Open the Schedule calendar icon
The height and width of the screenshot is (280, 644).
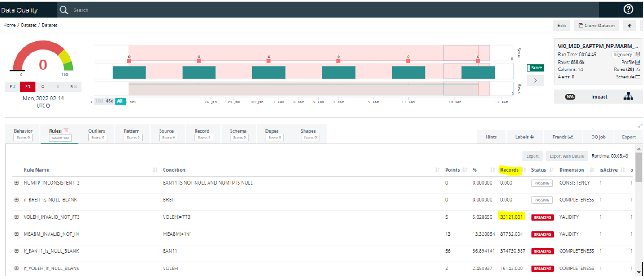click(638, 77)
